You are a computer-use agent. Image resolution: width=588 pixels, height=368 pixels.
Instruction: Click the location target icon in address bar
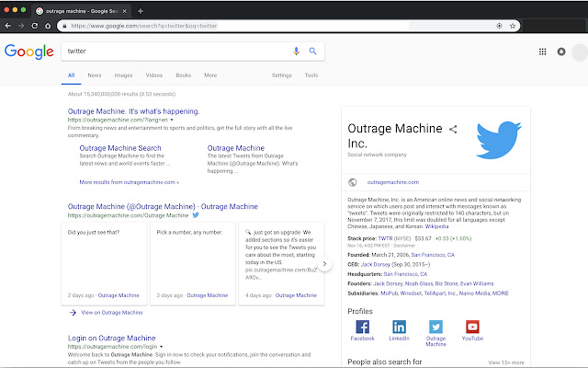(x=499, y=26)
